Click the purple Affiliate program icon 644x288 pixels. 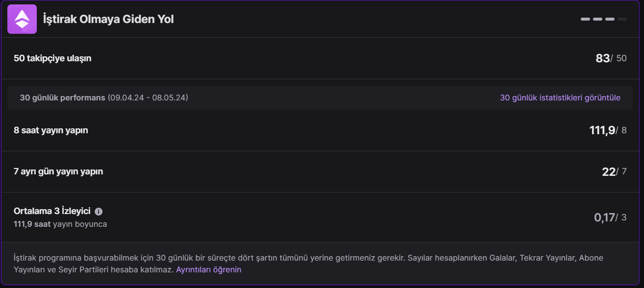(22, 19)
